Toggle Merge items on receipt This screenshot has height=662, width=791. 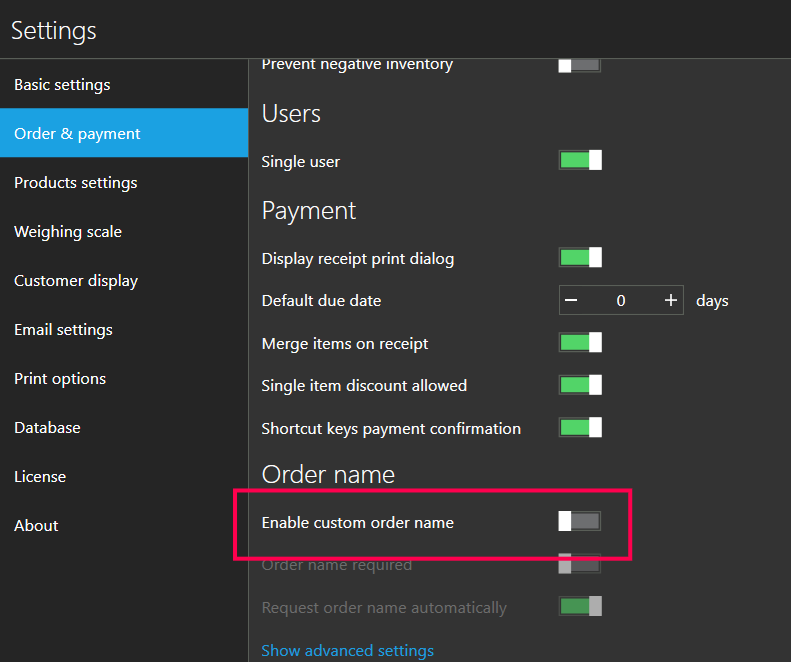click(x=580, y=343)
